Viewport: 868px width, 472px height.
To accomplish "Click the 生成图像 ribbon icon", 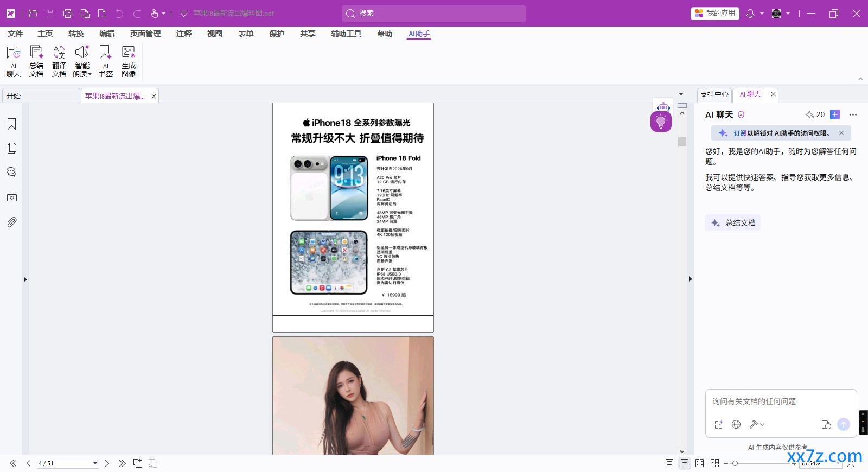I will (129, 61).
